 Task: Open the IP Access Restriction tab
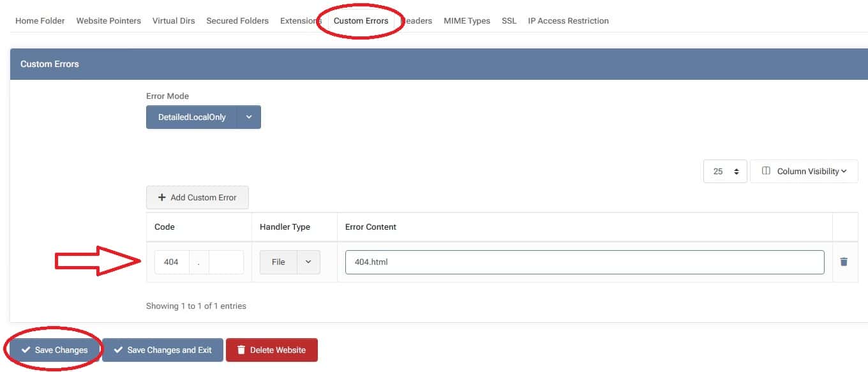(568, 20)
